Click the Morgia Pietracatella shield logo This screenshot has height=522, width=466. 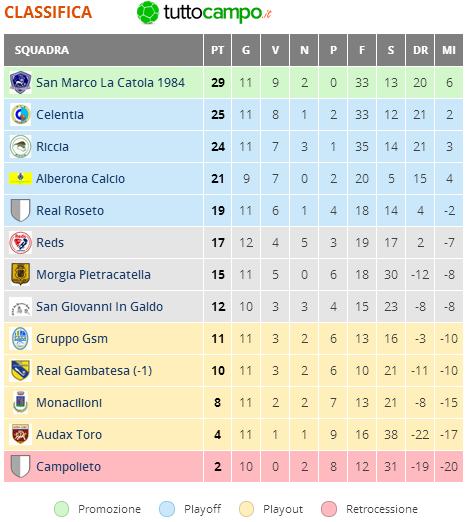20,274
